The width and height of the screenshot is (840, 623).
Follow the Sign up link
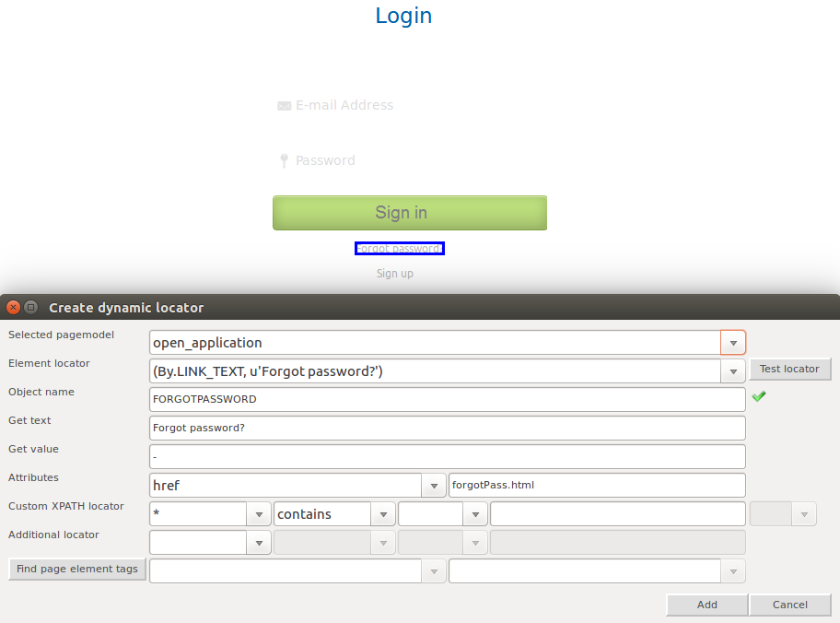click(395, 274)
